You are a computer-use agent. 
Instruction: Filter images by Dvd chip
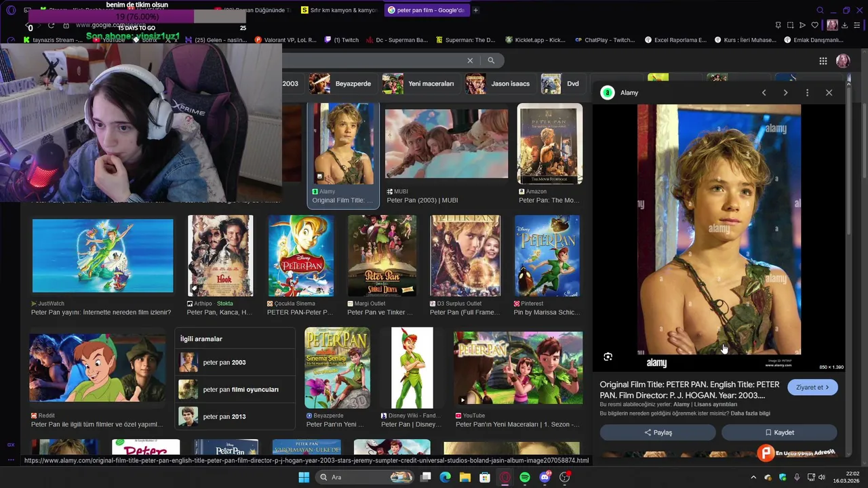[x=561, y=83]
